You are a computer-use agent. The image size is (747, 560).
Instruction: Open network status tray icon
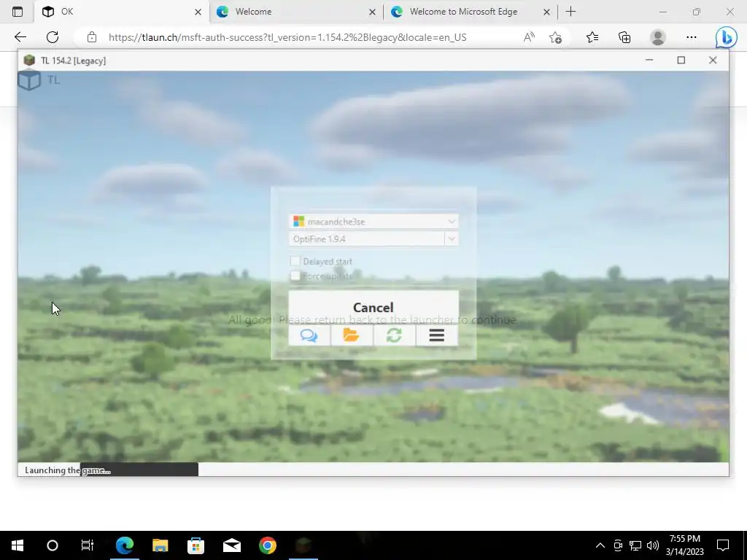(635, 545)
